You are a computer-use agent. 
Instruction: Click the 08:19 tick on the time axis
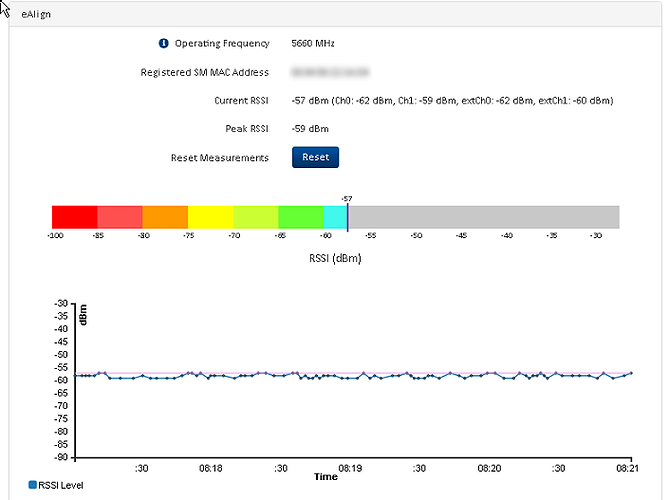[x=350, y=467]
